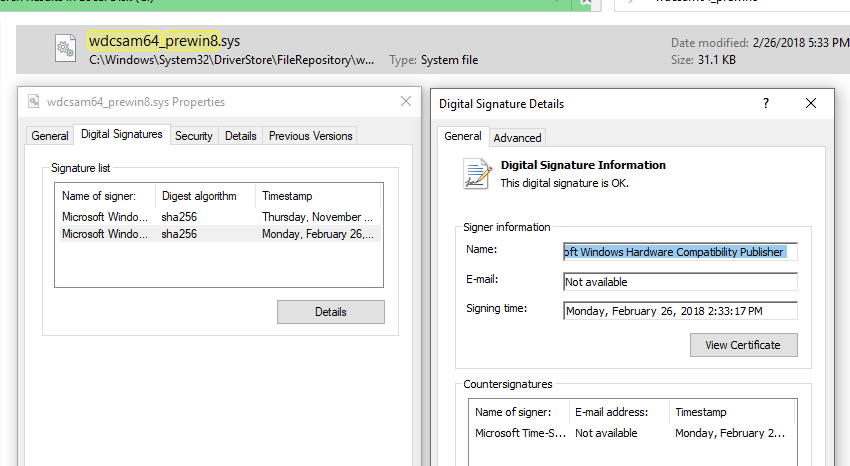Click the Type System file label
850x466 pixels.
434,60
